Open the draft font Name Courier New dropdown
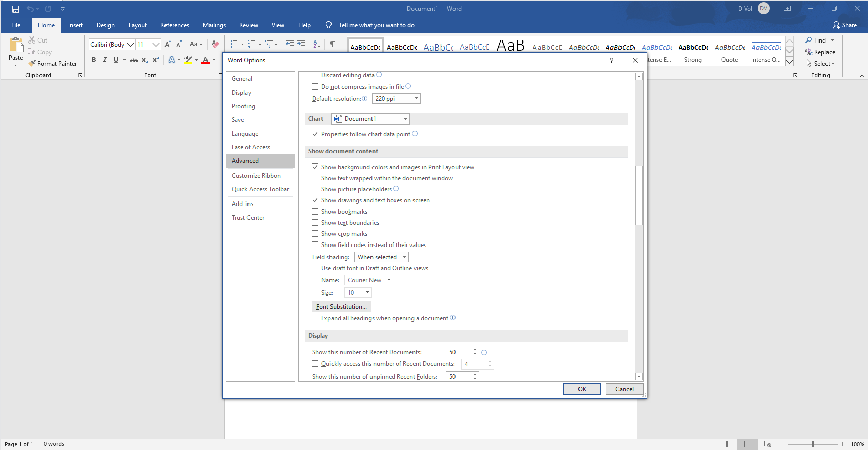868x450 pixels. point(368,280)
